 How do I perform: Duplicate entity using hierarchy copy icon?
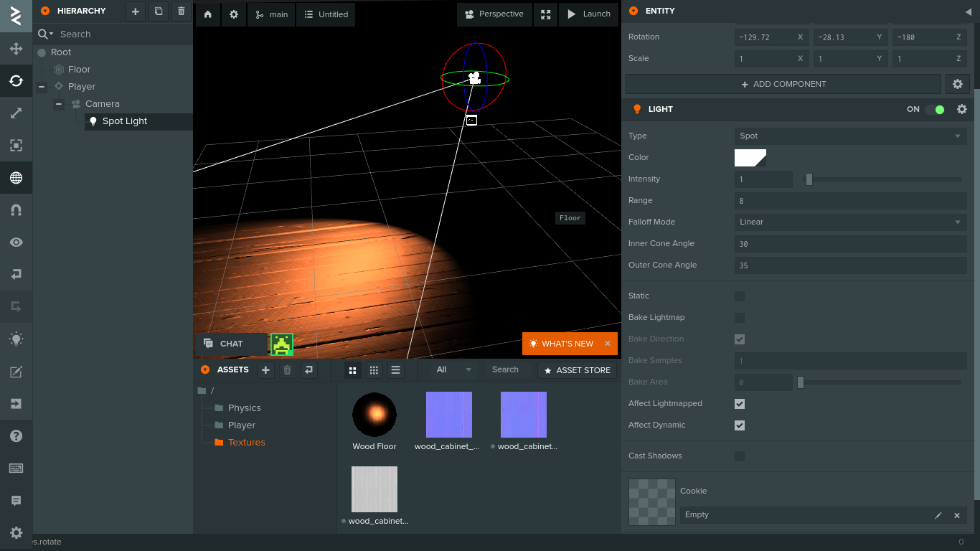tap(159, 11)
